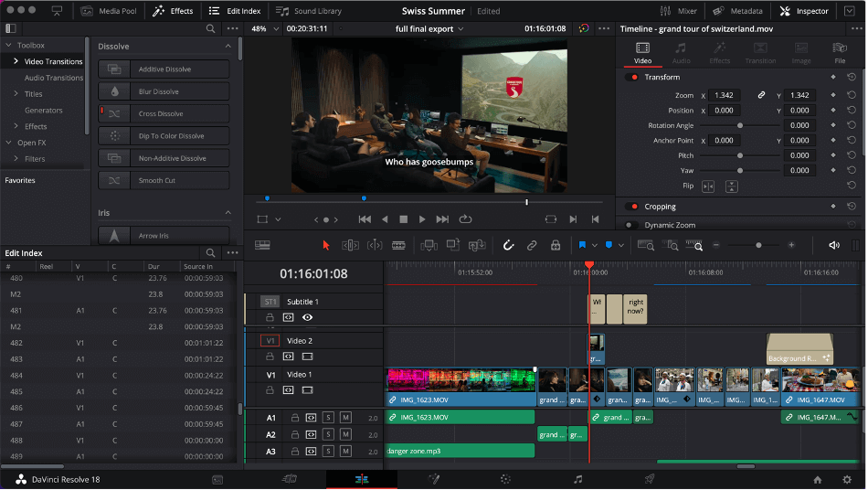Toggle the Linked Selection chain icon

(532, 245)
